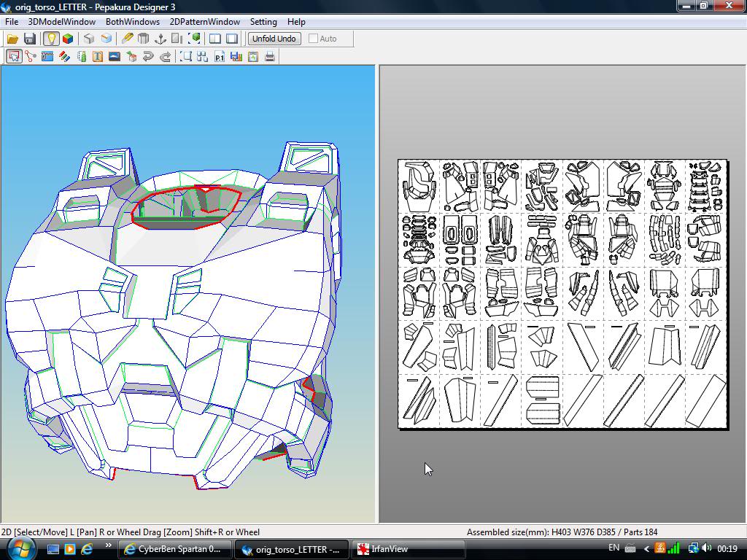Click the multicolored cube texture icon
Viewport: 747px width, 560px height.
pyautogui.click(x=68, y=39)
